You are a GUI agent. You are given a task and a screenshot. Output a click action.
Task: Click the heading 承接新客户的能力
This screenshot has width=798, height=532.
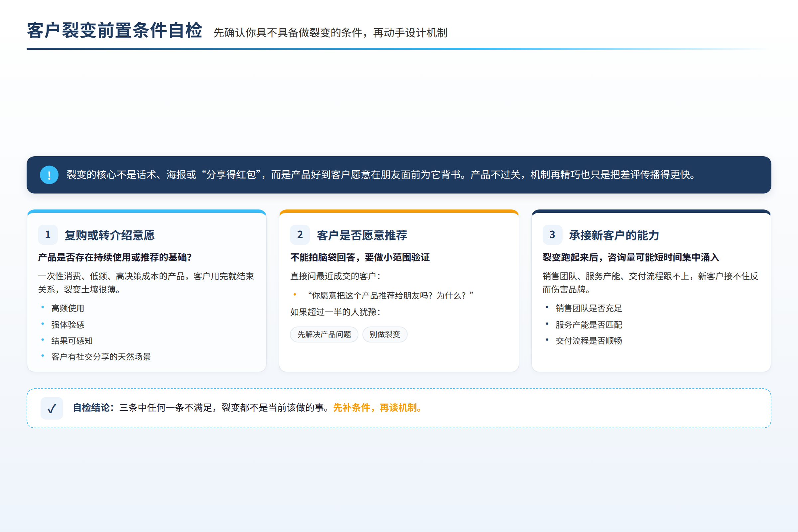[614, 235]
